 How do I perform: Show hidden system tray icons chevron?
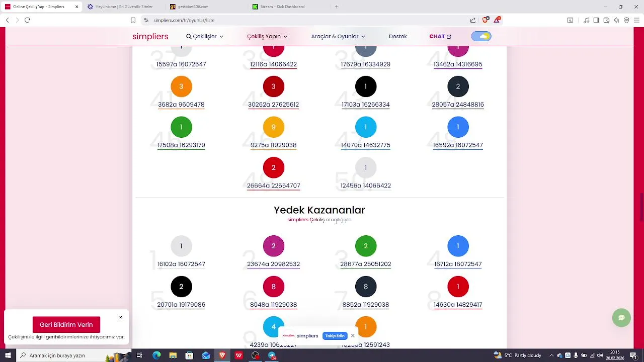[x=551, y=355]
